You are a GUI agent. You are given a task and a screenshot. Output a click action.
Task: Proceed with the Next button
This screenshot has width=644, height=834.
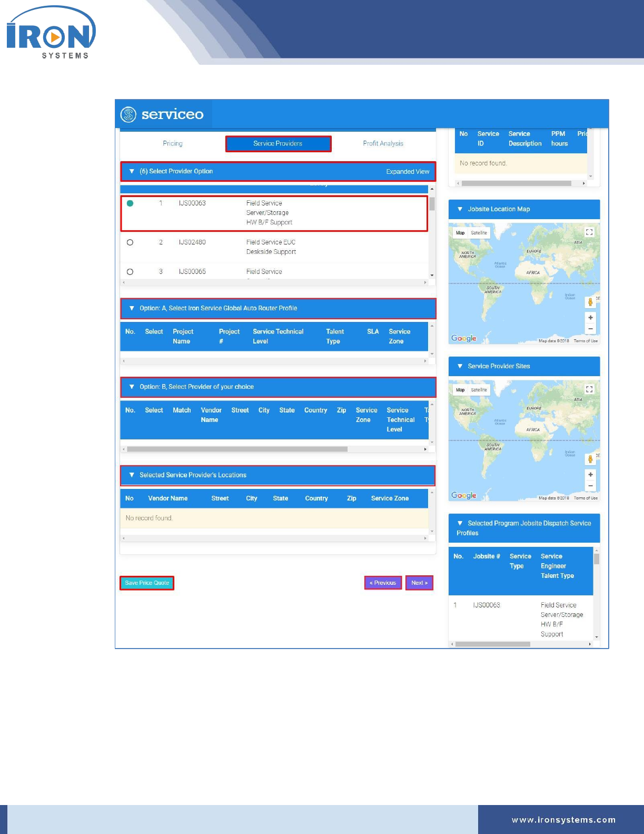pyautogui.click(x=420, y=583)
